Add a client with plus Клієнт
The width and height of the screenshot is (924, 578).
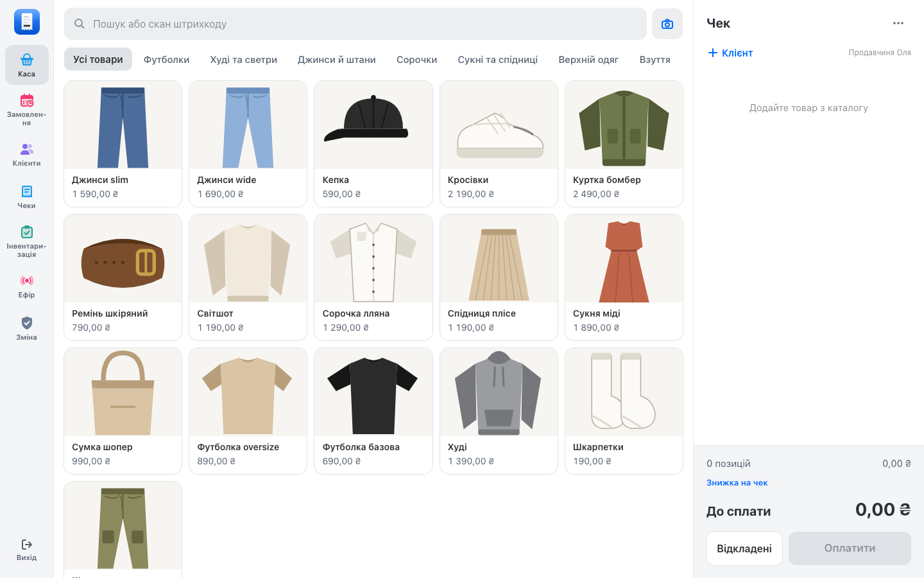point(730,53)
